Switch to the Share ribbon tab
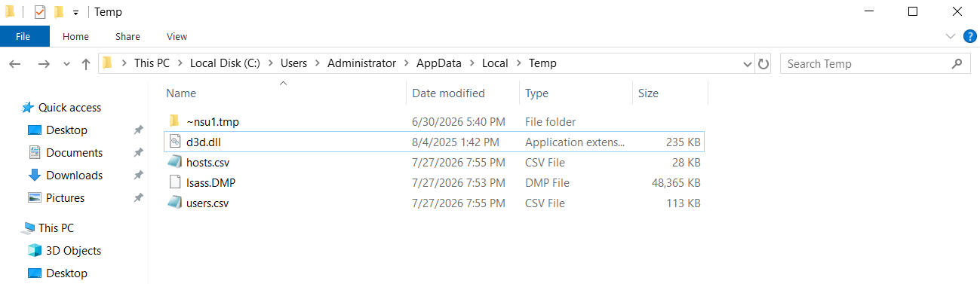The height and width of the screenshot is (284, 980). (127, 36)
